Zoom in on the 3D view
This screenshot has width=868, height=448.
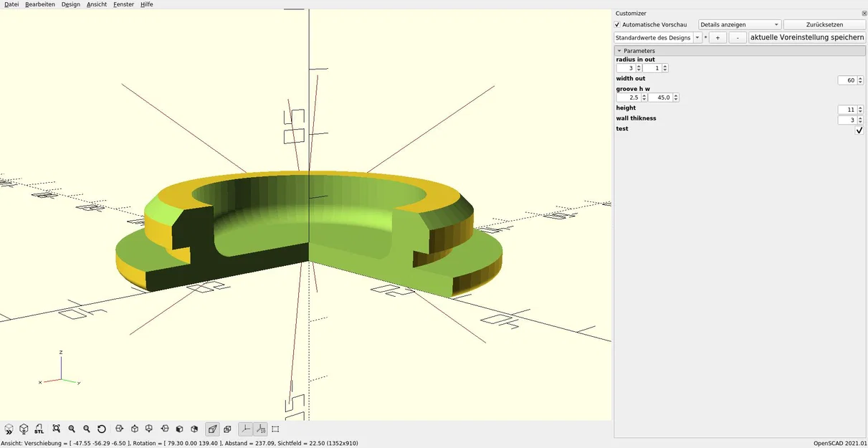click(72, 429)
